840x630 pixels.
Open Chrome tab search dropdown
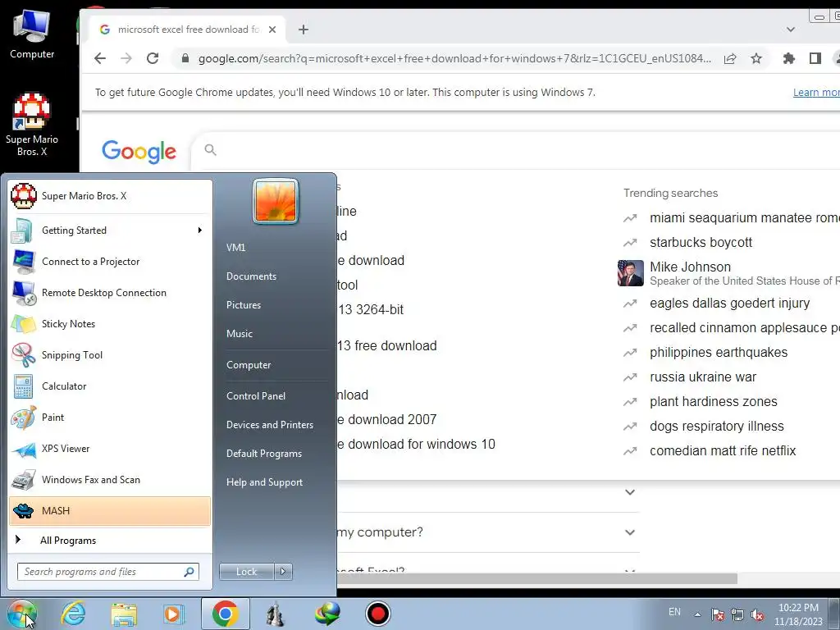coord(790,30)
